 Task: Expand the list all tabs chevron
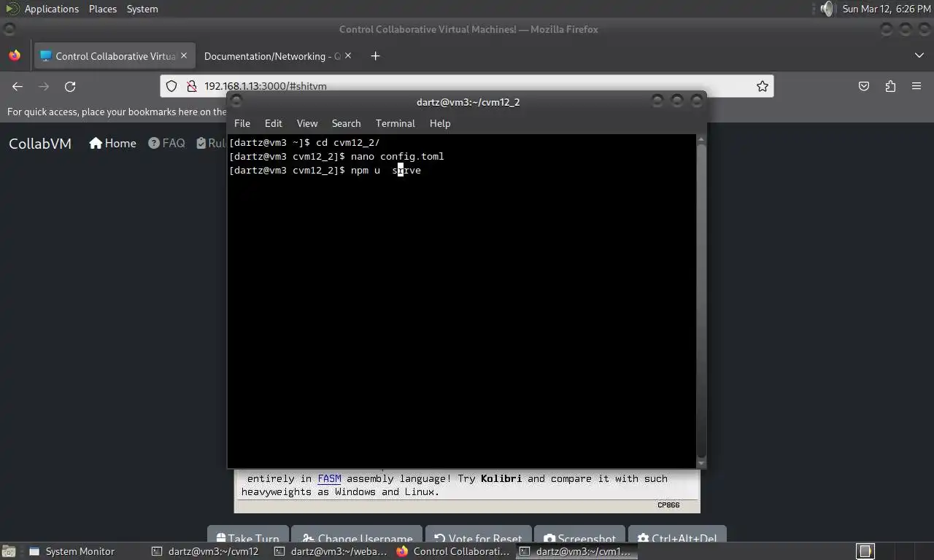(919, 55)
